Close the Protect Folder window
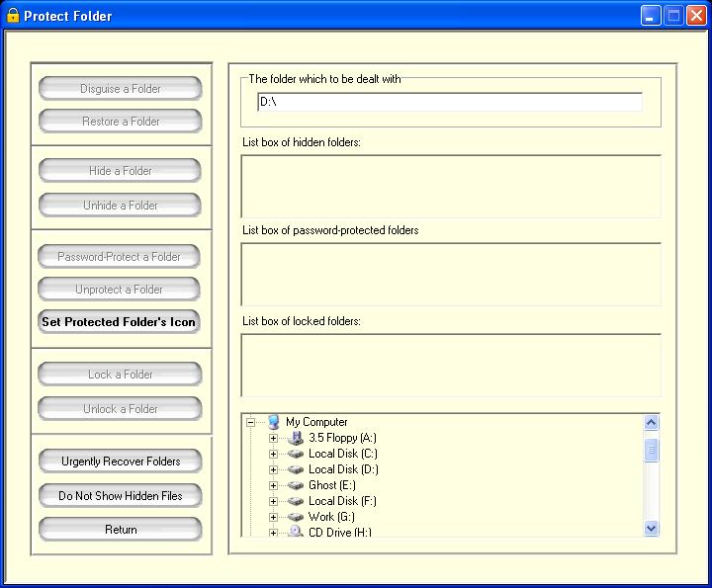 696,16
